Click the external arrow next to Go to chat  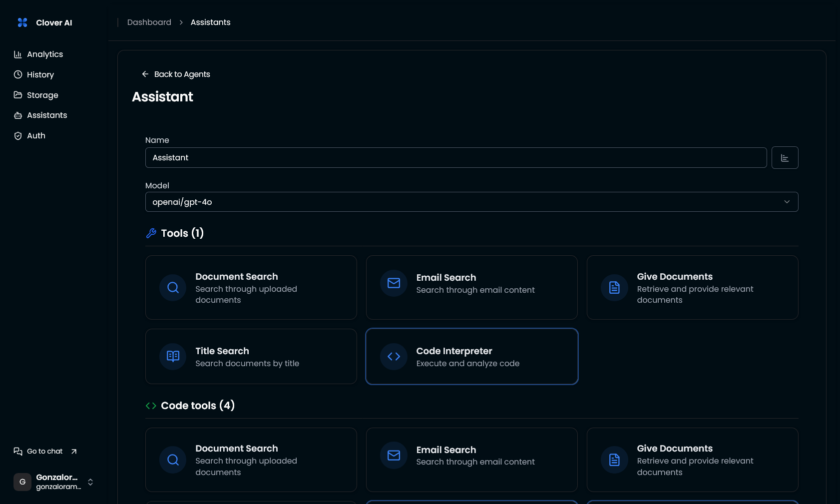pyautogui.click(x=74, y=452)
